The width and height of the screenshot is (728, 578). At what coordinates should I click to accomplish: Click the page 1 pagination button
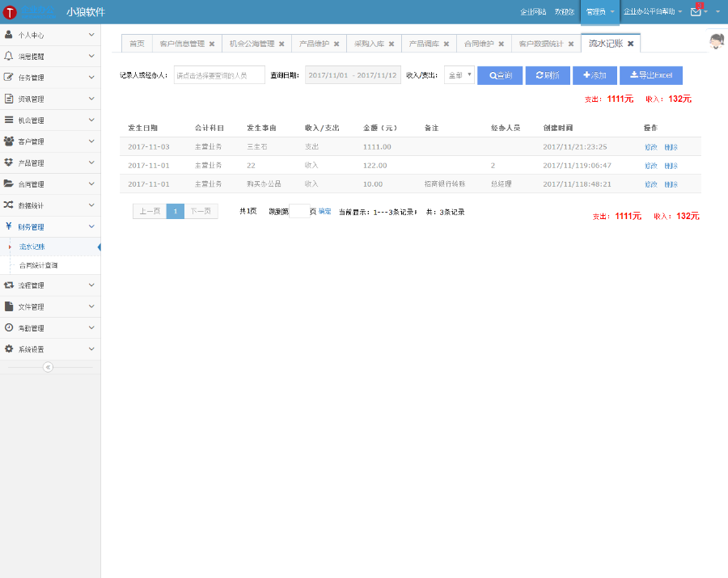click(x=175, y=211)
